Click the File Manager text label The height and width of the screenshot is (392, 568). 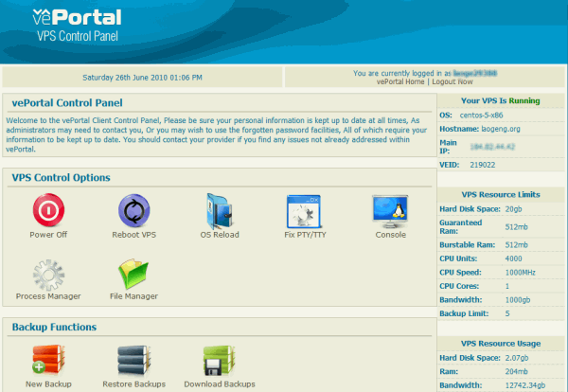pos(134,296)
